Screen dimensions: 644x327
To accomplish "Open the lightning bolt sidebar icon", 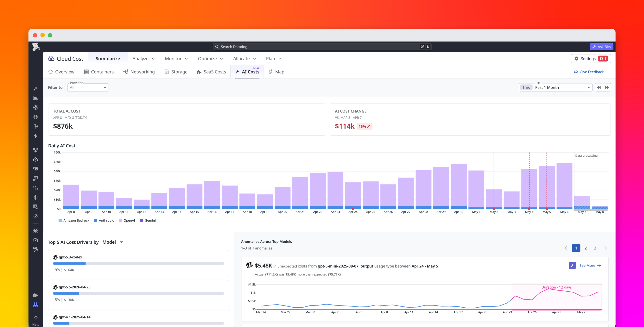I will [x=35, y=136].
